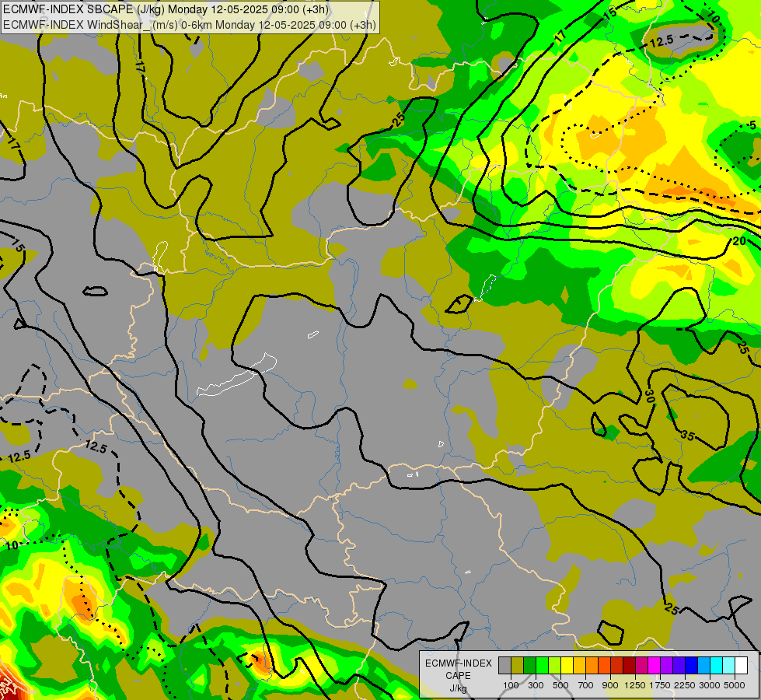Screen dimensions: 761x700
Task: Select the SBCAPE title line in the header
Action: 166,9
